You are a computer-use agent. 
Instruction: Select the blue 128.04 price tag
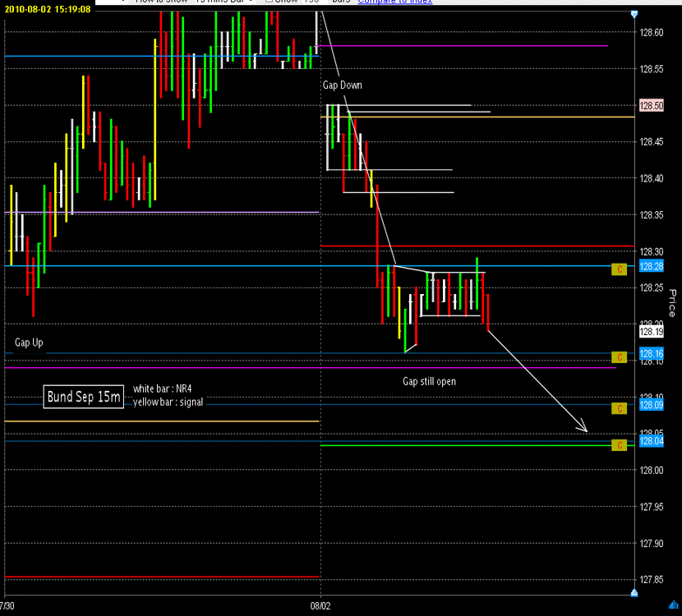point(652,441)
